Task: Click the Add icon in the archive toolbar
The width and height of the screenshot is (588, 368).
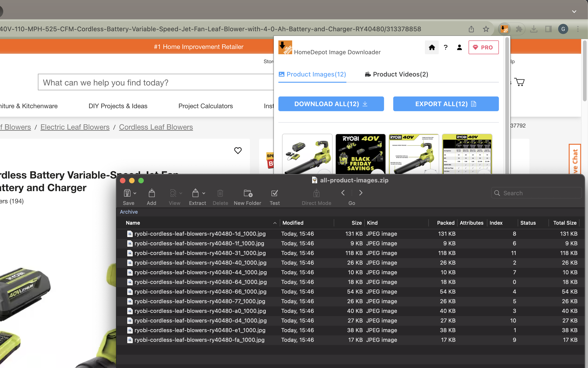Action: coord(151,193)
